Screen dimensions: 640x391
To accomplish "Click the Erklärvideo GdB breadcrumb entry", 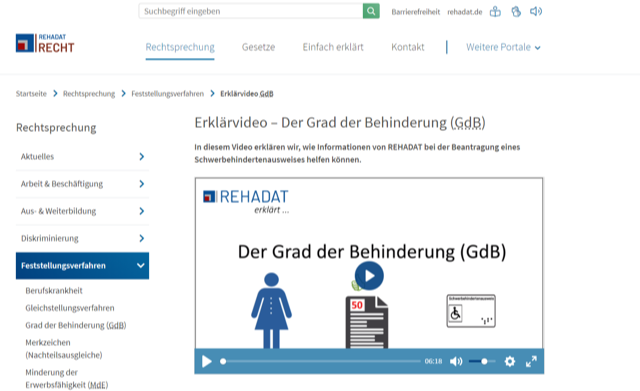I will 247,93.
